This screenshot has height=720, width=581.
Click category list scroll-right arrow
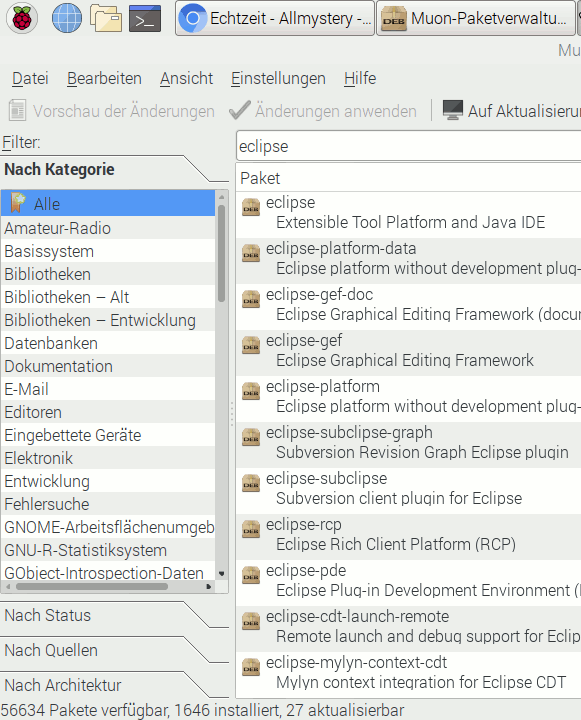209,586
